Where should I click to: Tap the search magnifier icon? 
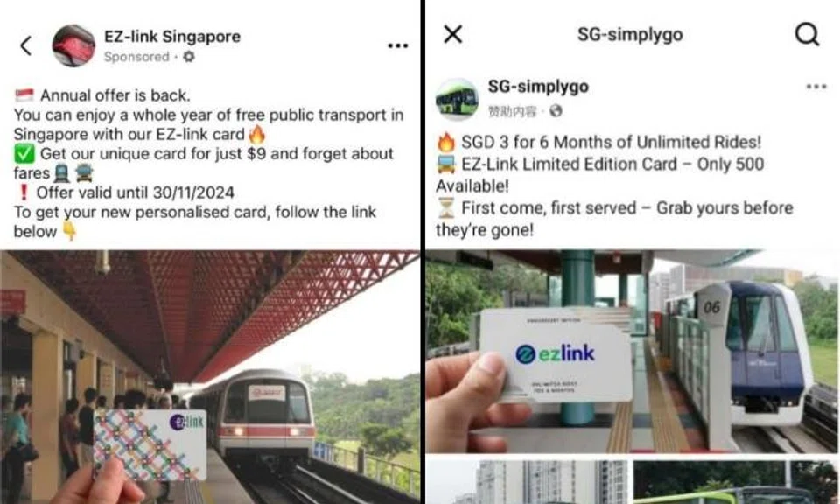tap(807, 34)
